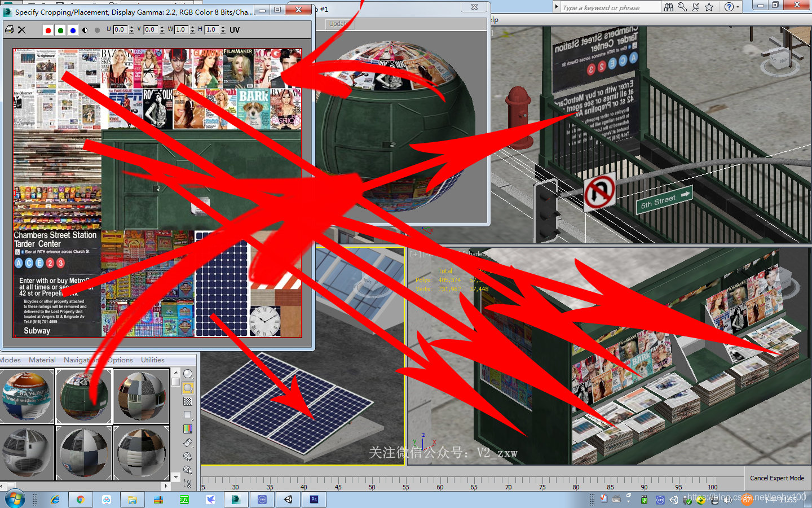812x508 pixels.
Task: Toggle the monochrome gray circle icon
Action: tap(97, 30)
